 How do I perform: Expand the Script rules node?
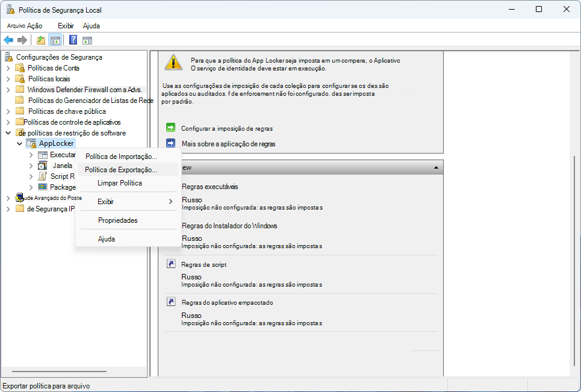(x=31, y=176)
